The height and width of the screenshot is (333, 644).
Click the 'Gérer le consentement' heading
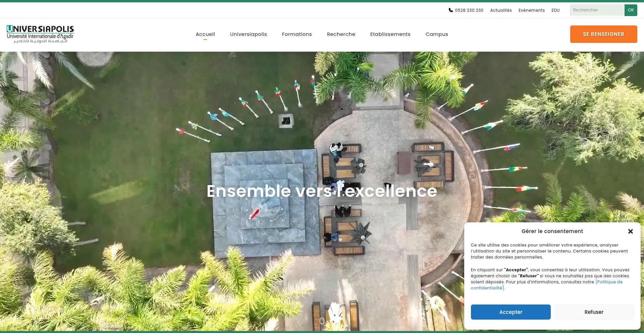tap(552, 231)
